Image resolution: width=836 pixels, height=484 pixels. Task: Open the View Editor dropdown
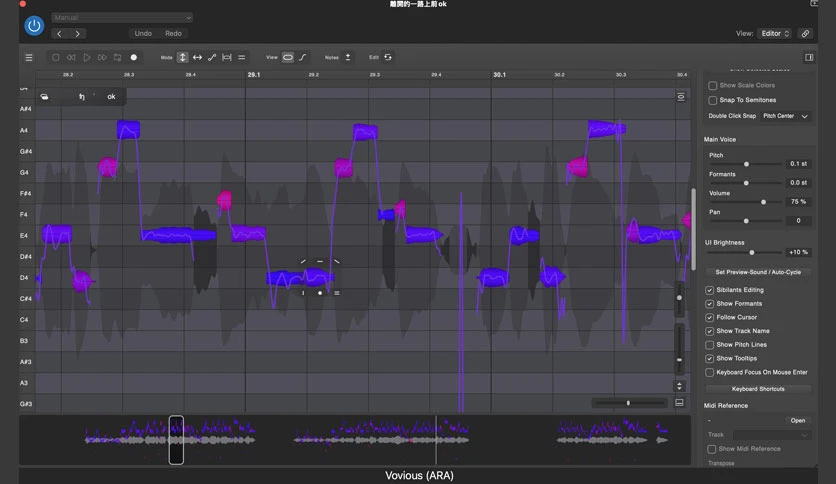coord(775,34)
